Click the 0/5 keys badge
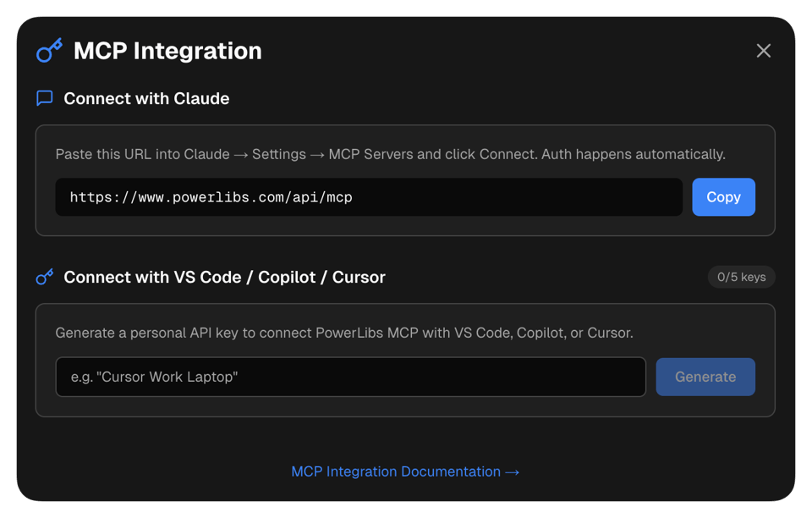812x518 pixels. (741, 277)
